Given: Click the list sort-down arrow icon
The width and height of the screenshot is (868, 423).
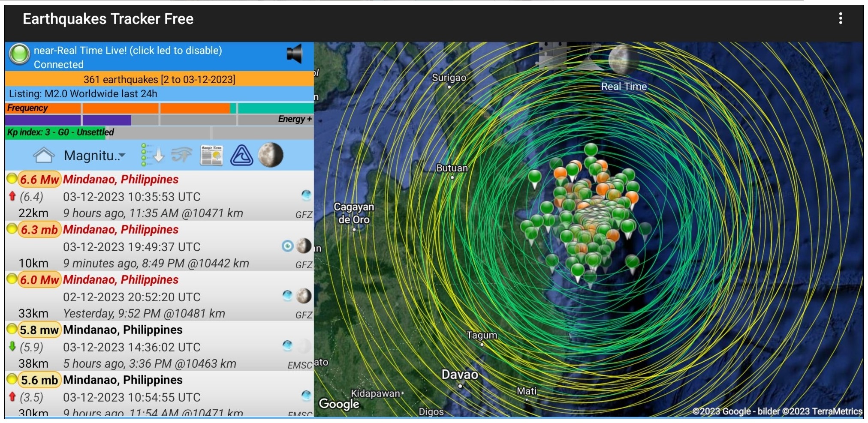Looking at the screenshot, I should (x=153, y=155).
